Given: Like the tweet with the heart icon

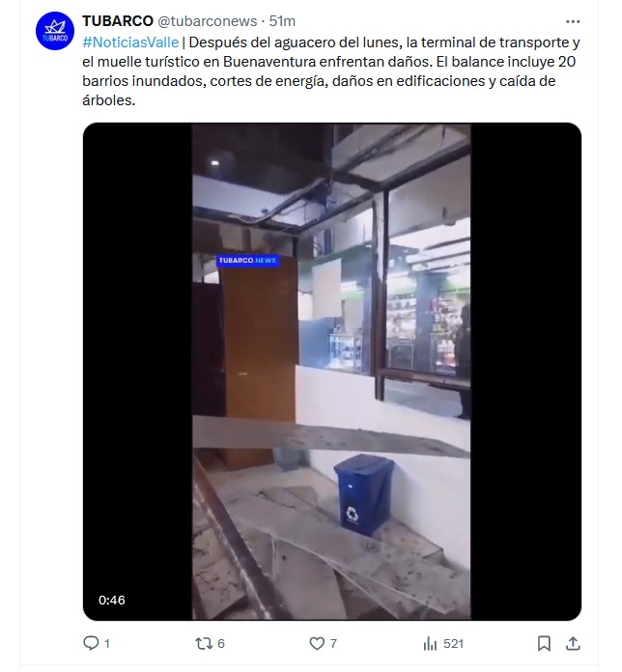Looking at the screenshot, I should click(317, 643).
